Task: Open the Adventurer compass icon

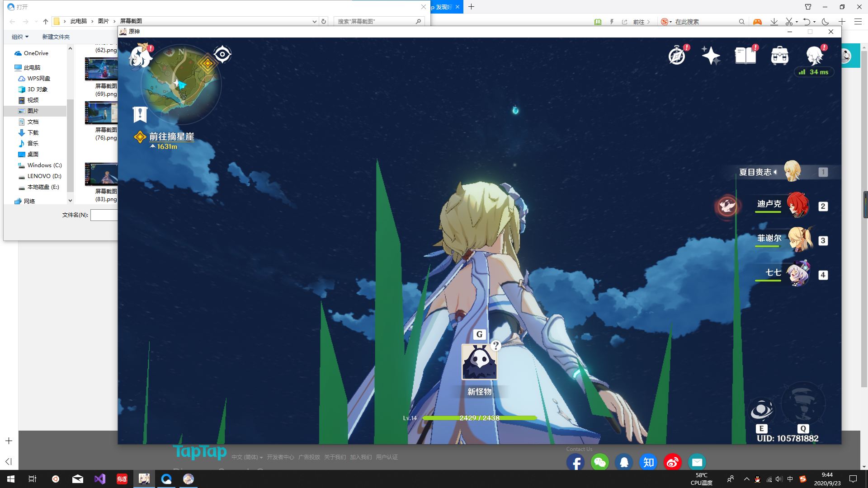Action: [677, 56]
